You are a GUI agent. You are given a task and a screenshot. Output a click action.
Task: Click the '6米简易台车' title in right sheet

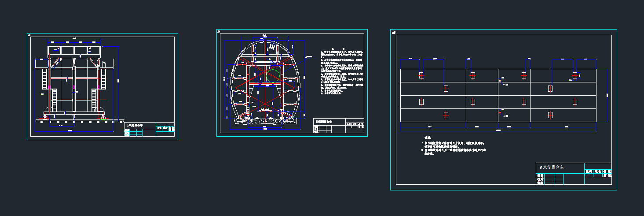[x=552, y=168]
